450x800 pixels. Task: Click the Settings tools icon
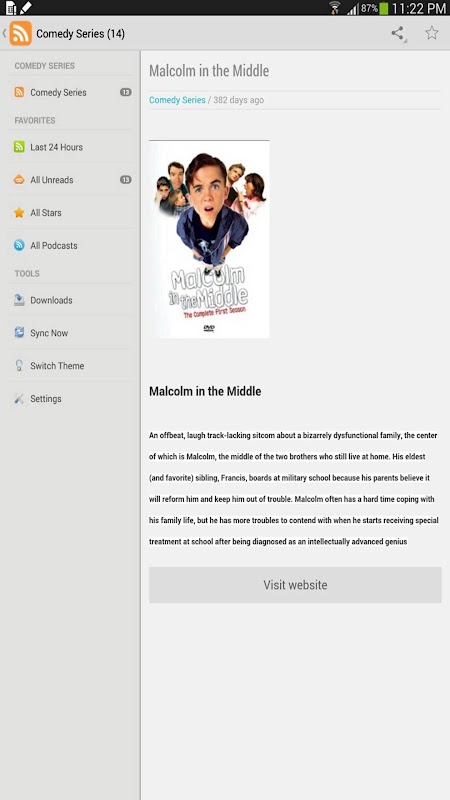[x=19, y=398]
